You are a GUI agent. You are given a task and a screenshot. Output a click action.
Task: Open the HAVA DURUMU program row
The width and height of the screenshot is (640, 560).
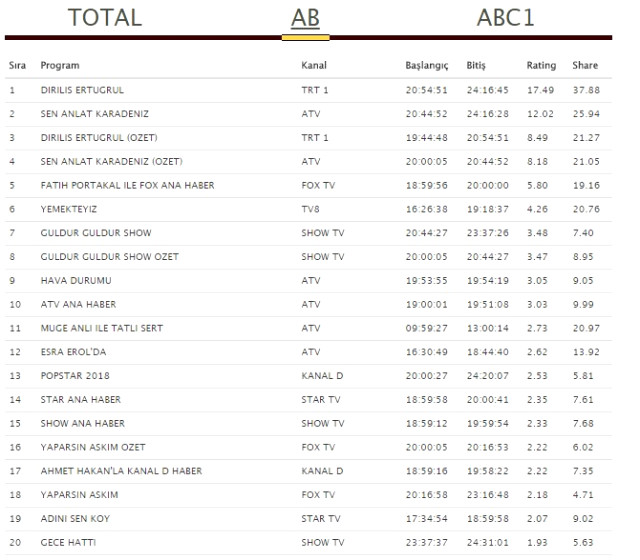click(308, 281)
